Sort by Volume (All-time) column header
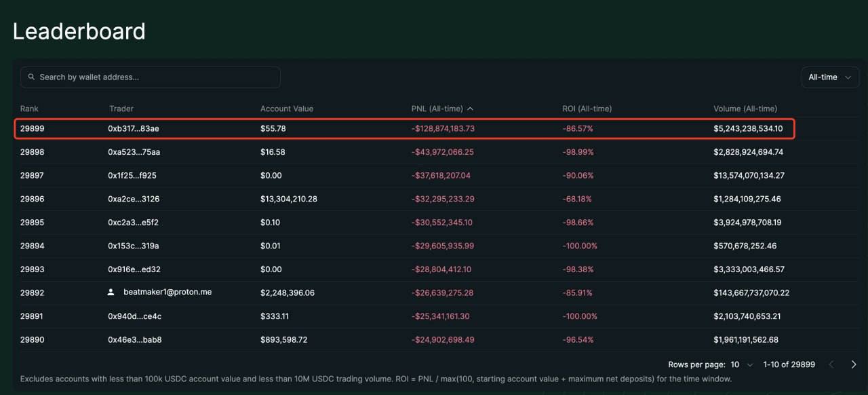Image resolution: width=868 pixels, height=395 pixels. 745,109
